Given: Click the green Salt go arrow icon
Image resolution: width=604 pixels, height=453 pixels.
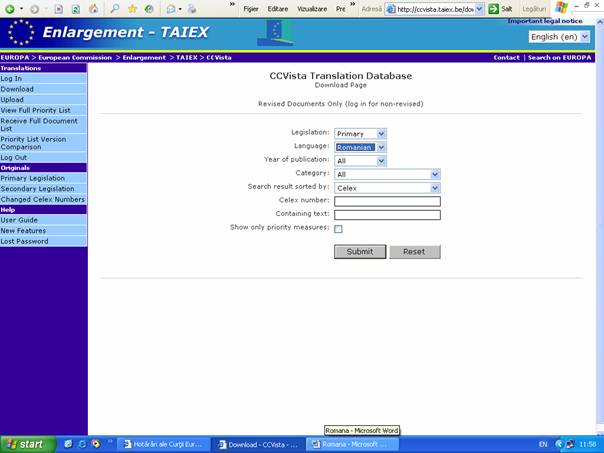Looking at the screenshot, I should [493, 9].
